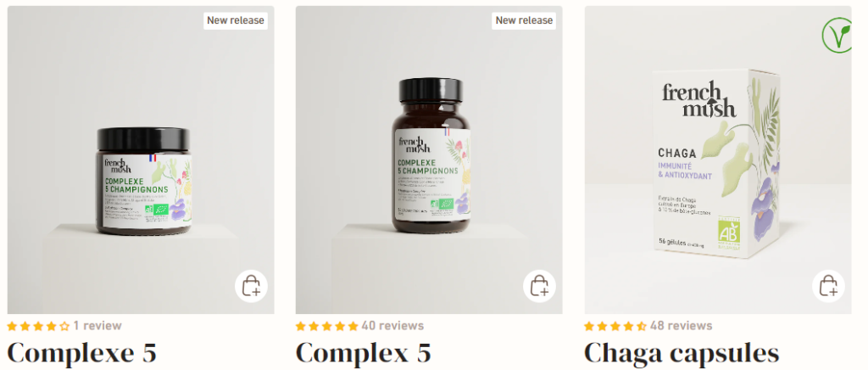Add Complexe 5 jar to cart
The image size is (868, 370).
pyautogui.click(x=251, y=286)
